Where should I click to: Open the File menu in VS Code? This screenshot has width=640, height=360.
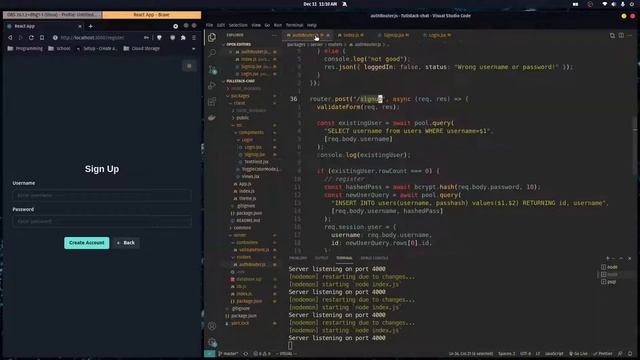point(209,25)
